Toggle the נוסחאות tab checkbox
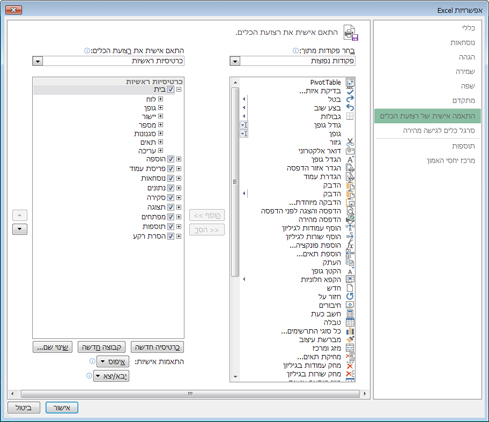This screenshot has width=489, height=422. point(171,178)
